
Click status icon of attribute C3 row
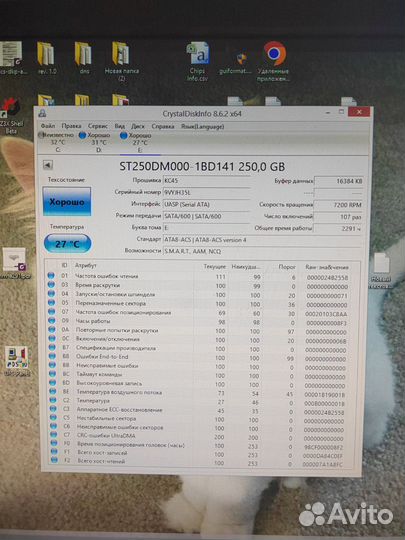pyautogui.click(x=53, y=409)
